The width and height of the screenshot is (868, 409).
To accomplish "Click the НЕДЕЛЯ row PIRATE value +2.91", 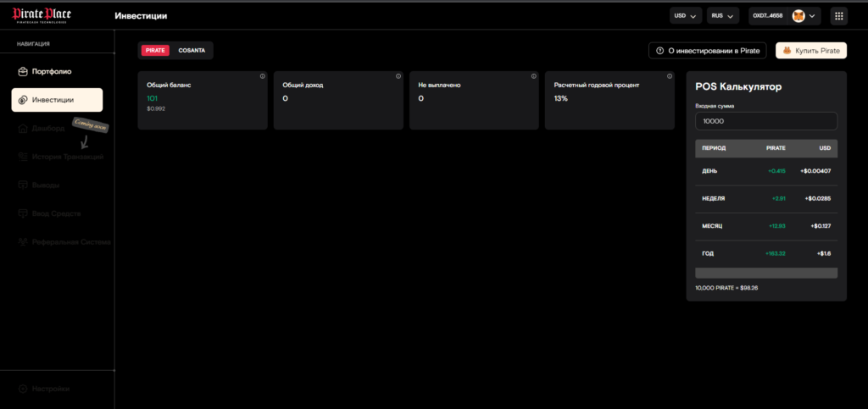I will [x=778, y=198].
